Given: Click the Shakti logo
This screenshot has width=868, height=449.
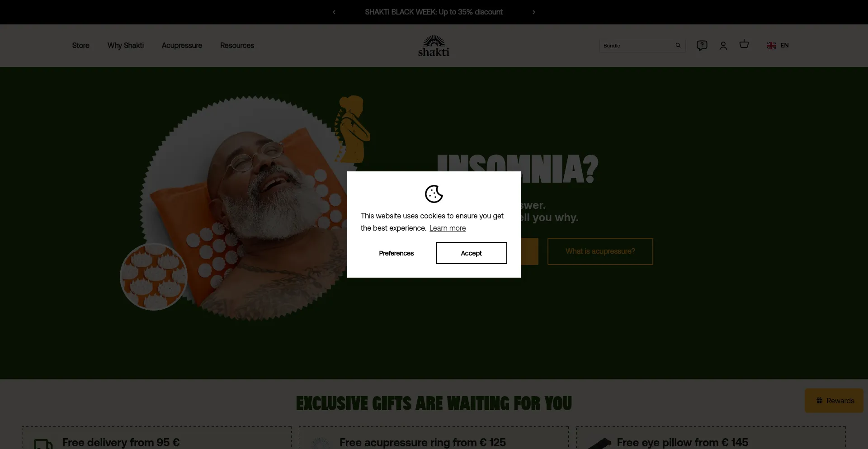Looking at the screenshot, I should coord(434,46).
